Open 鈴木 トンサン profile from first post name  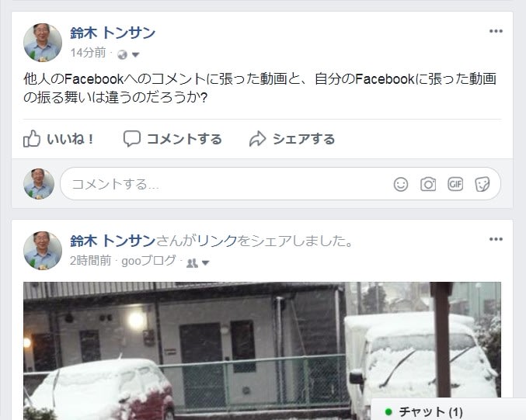113,33
